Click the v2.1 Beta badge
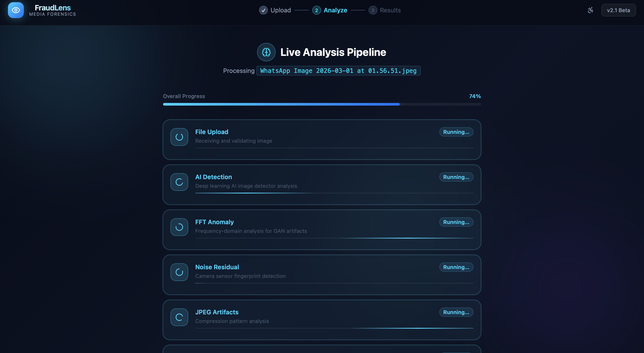Screen dimensions: 644x353 point(618,10)
